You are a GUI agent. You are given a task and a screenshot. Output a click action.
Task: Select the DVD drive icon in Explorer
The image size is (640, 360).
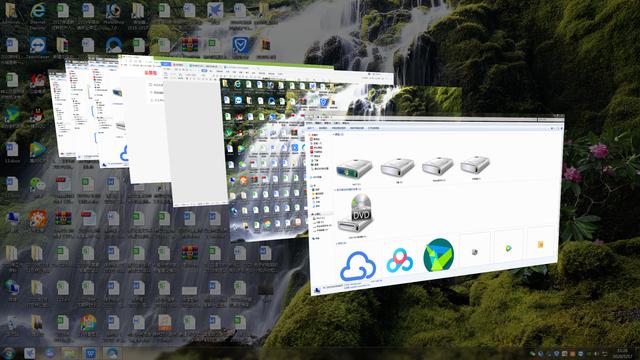click(x=354, y=213)
